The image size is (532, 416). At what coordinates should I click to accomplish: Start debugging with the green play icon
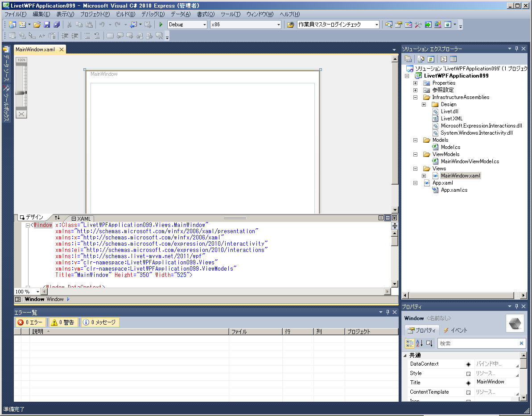161,25
